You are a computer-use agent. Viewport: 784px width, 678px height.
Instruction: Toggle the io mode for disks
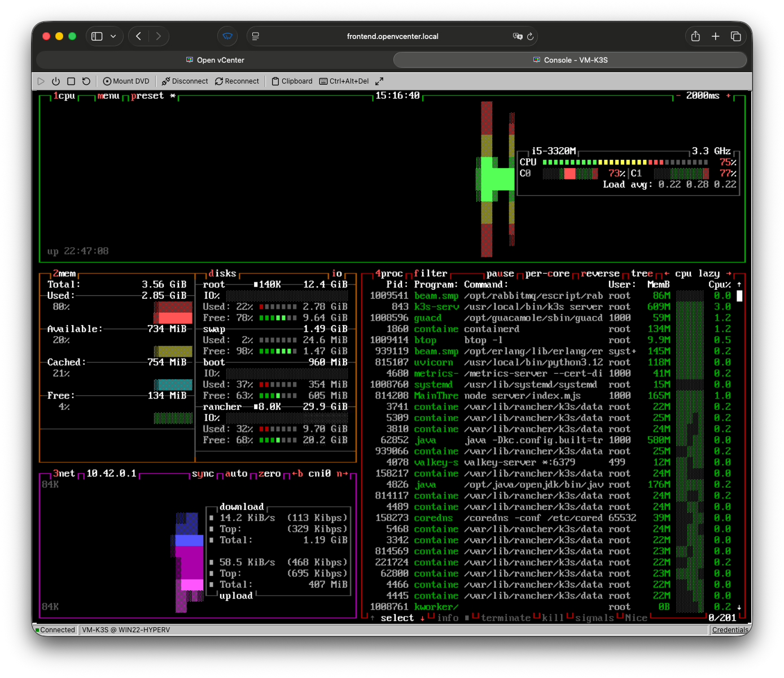point(337,274)
